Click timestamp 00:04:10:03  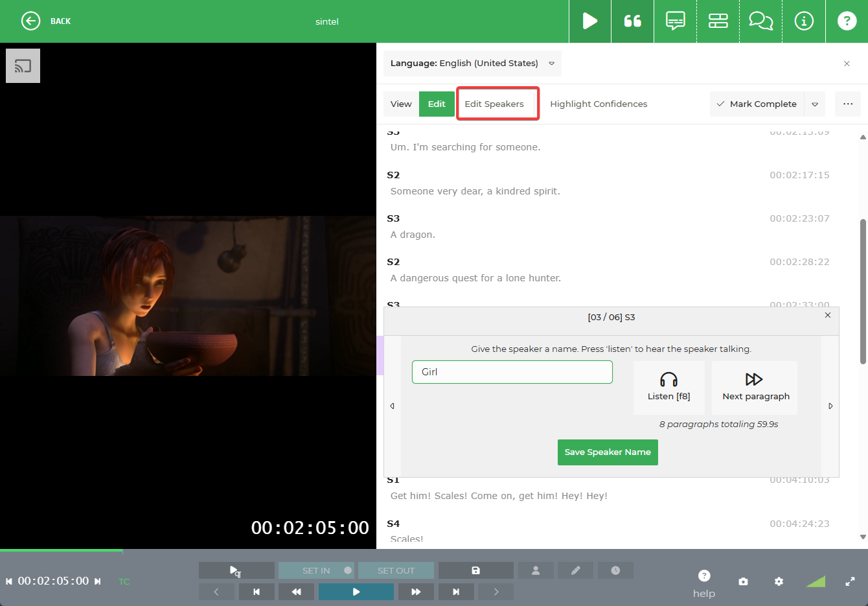click(799, 480)
